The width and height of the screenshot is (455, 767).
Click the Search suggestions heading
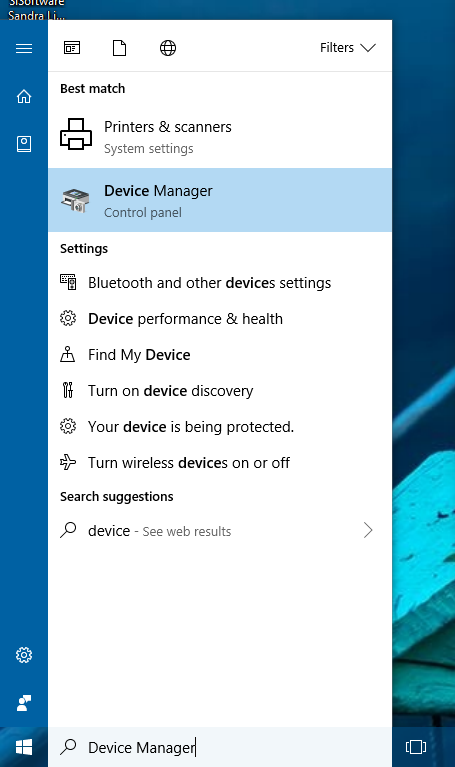click(116, 496)
